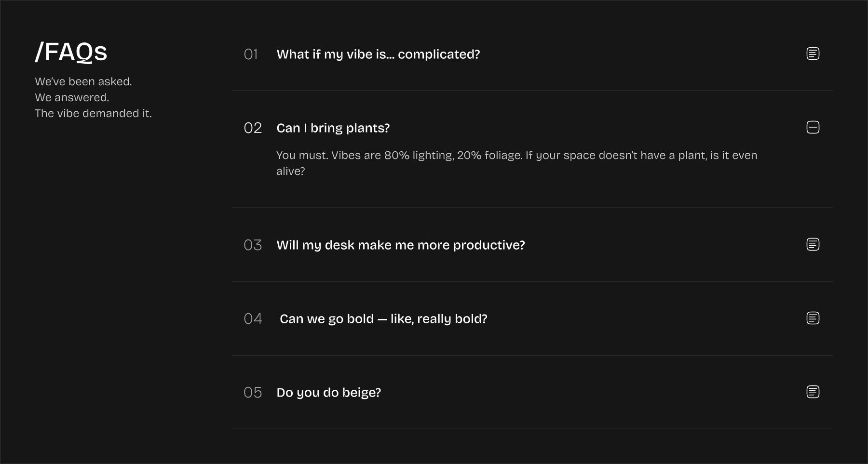This screenshot has height=464, width=868.
Task: Click the expand icon for question 03
Action: tap(813, 244)
